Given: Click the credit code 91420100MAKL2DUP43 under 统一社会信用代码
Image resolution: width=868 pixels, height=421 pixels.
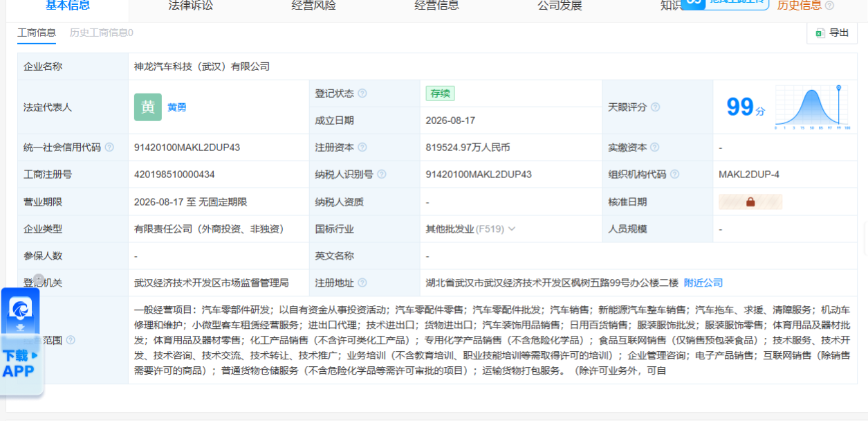Looking at the screenshot, I should point(187,147).
